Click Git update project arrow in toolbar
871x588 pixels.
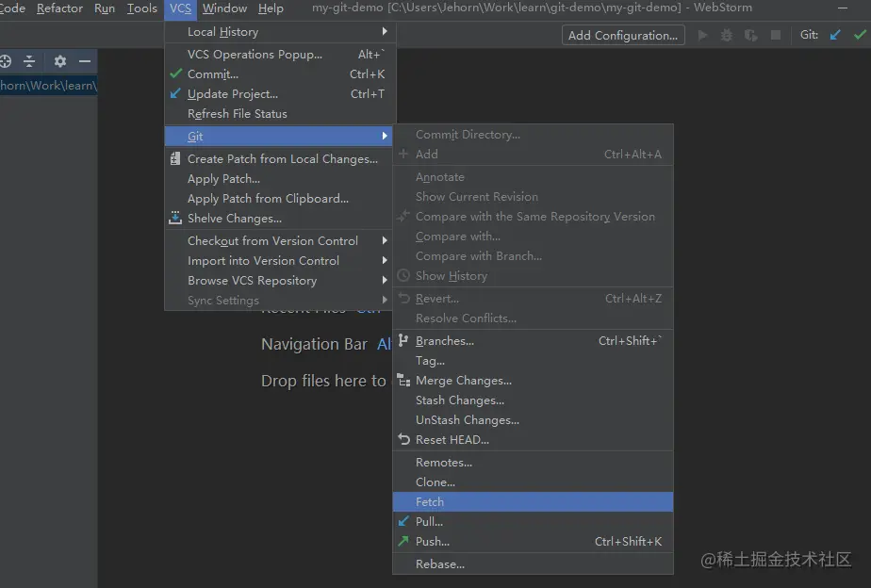coord(835,36)
